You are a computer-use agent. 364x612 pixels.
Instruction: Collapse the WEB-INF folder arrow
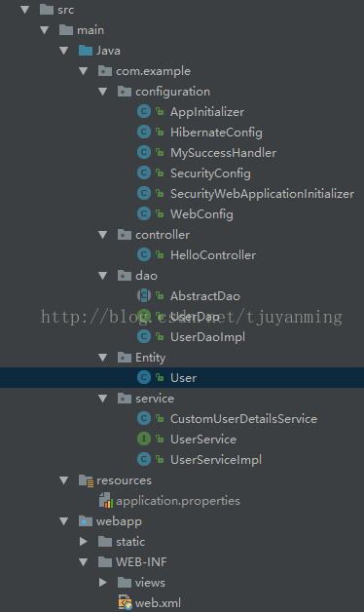pos(84,562)
